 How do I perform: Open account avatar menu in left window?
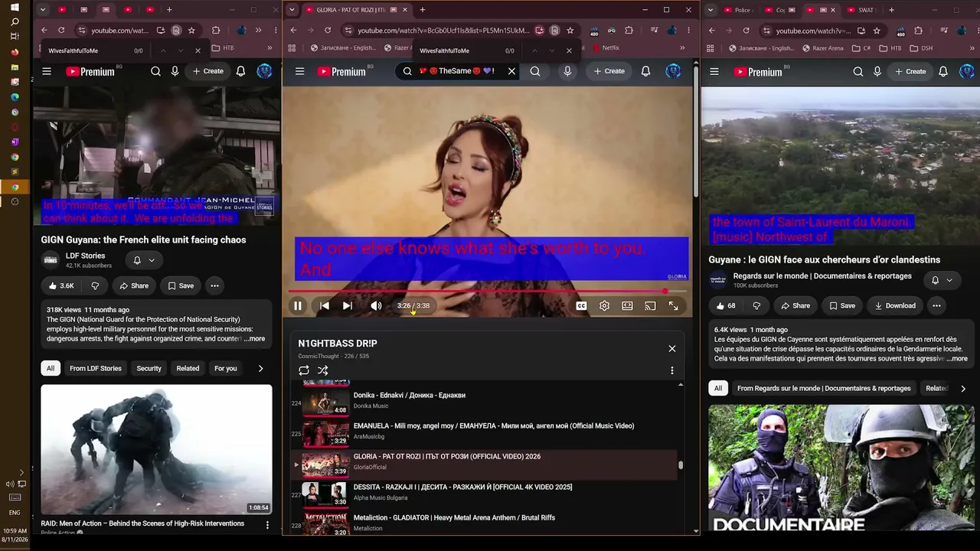click(264, 71)
